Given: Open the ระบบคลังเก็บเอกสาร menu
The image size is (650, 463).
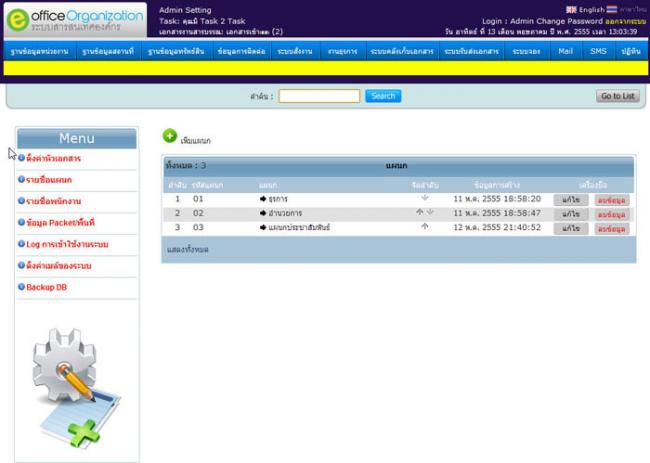Looking at the screenshot, I should pos(402,51).
